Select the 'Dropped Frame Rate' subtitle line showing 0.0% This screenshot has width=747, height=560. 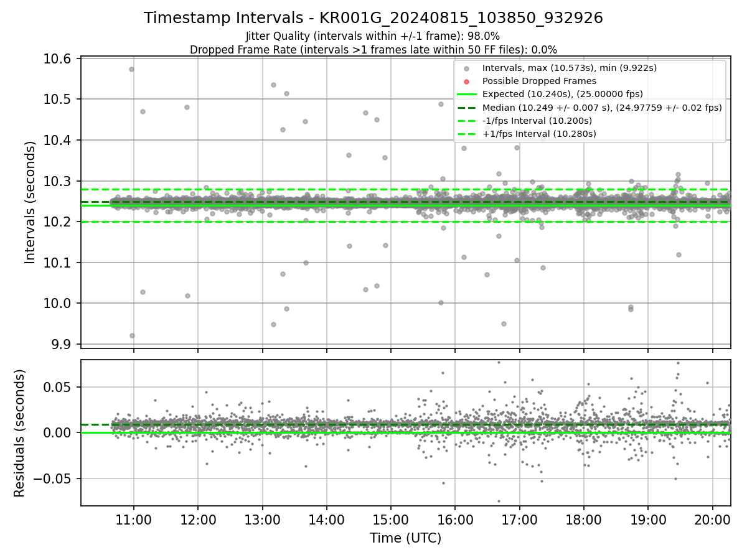point(374,49)
